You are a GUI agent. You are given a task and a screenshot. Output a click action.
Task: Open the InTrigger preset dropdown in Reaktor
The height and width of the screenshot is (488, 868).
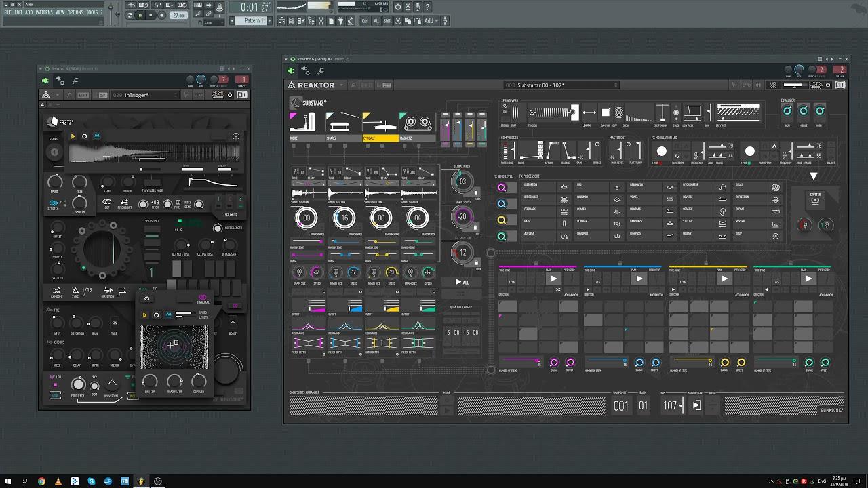pyautogui.click(x=146, y=95)
